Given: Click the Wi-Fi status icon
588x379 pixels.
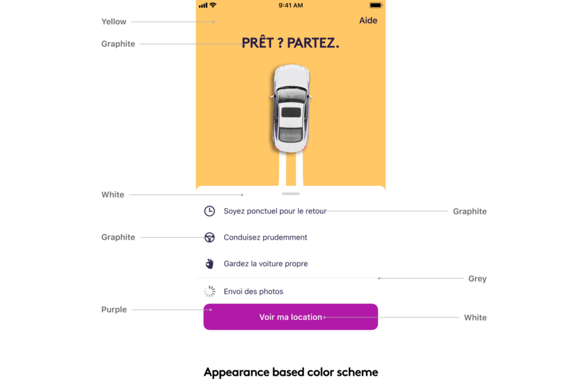Looking at the screenshot, I should point(213,5).
